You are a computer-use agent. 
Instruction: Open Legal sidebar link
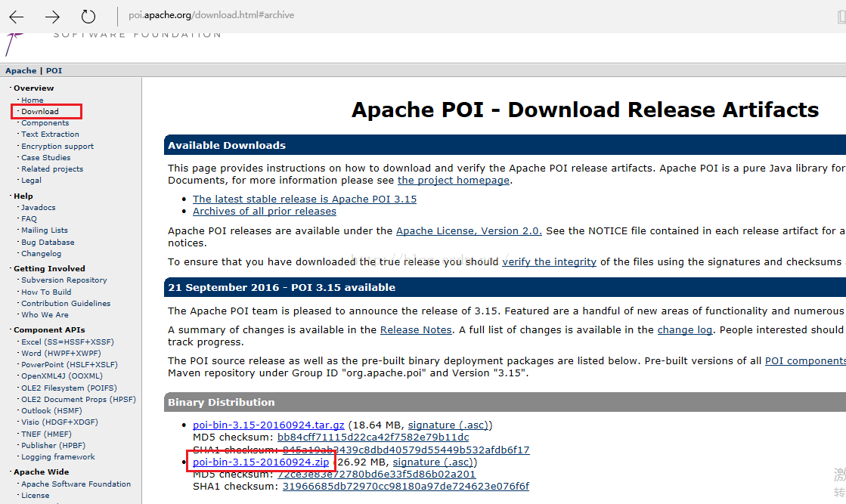tap(31, 180)
